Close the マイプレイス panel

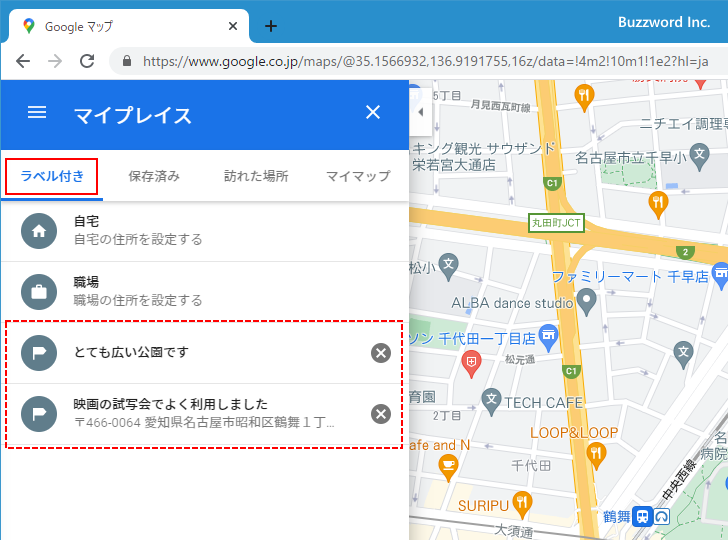pos(373,113)
